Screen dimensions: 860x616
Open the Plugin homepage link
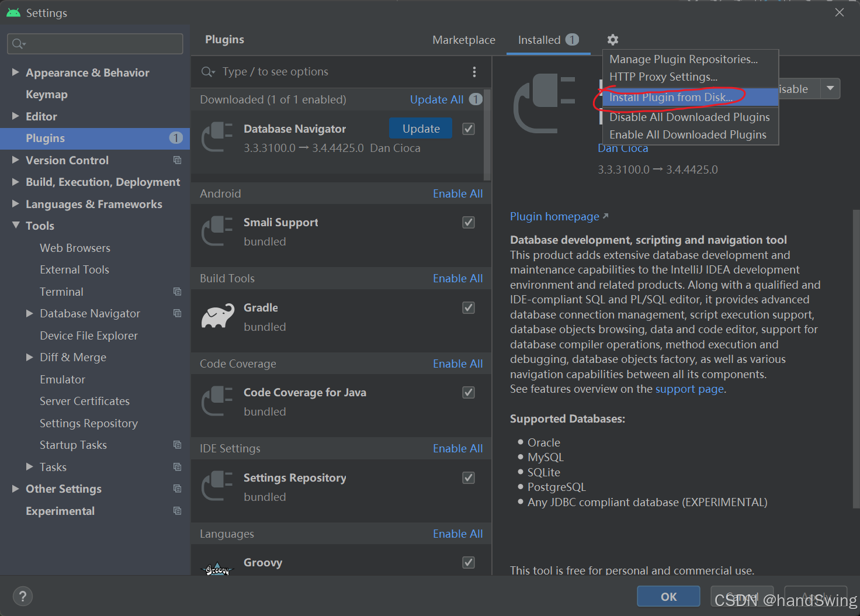pos(554,216)
